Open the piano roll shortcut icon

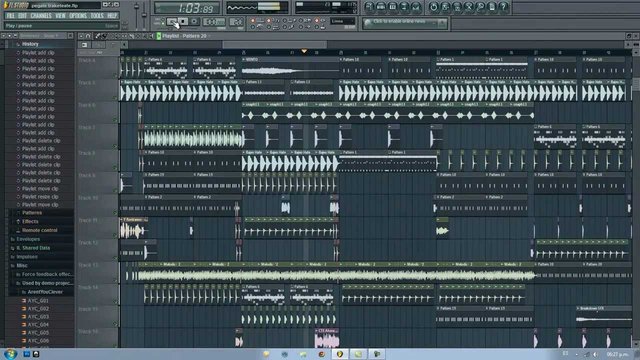392,7
